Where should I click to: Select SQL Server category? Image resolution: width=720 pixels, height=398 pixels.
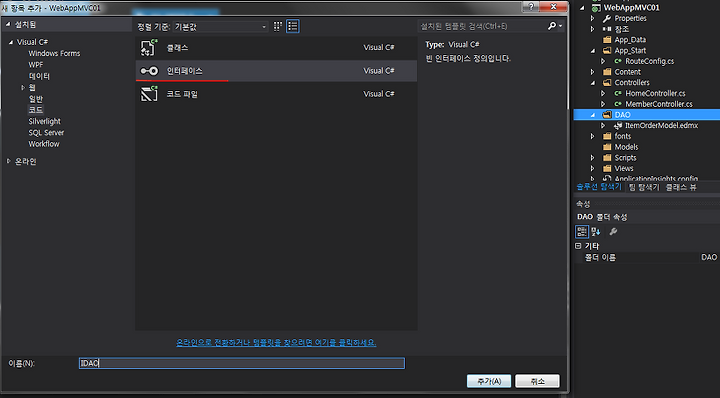[x=46, y=133]
